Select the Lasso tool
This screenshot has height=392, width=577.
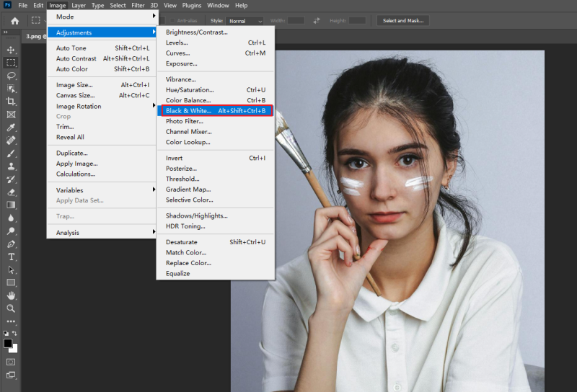pyautogui.click(x=11, y=76)
